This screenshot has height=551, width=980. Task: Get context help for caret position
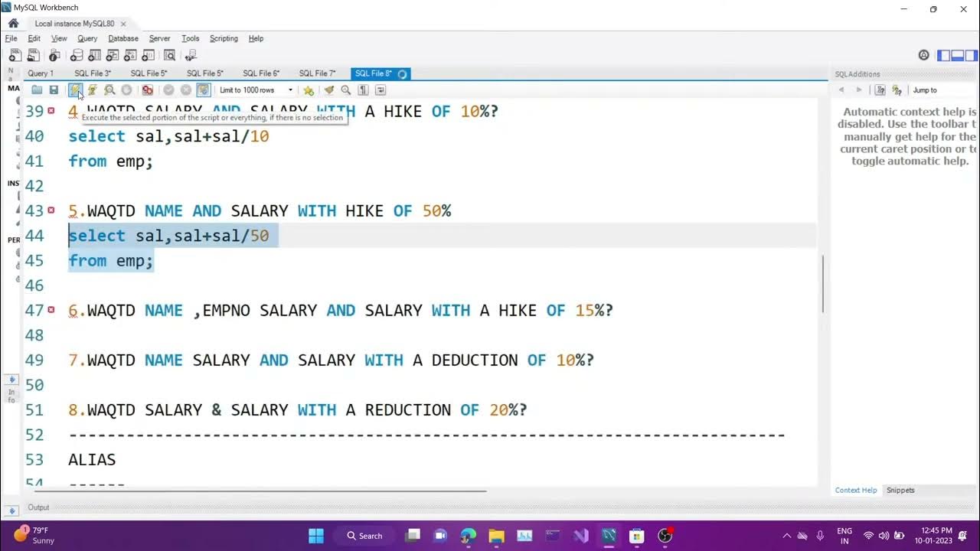(880, 90)
